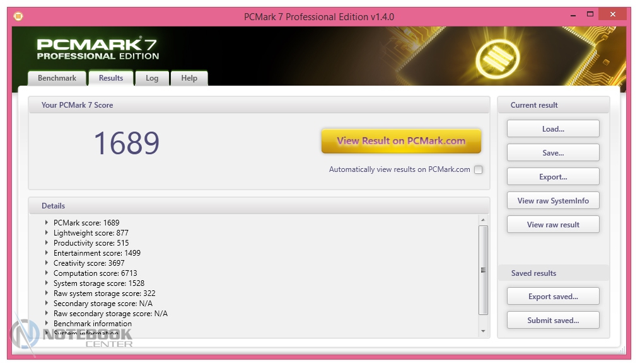The width and height of the screenshot is (640, 364).
Task: Expand the PCMark score: 1689 row
Action: click(47, 222)
